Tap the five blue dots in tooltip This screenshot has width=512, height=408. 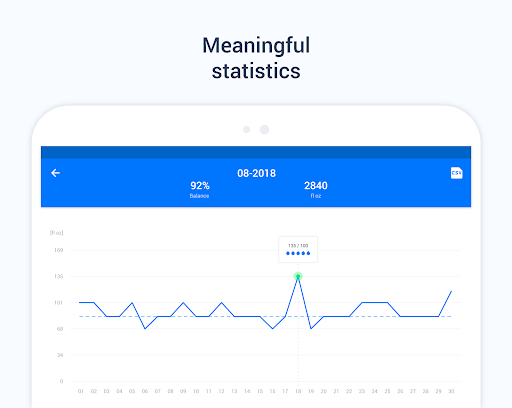(298, 253)
